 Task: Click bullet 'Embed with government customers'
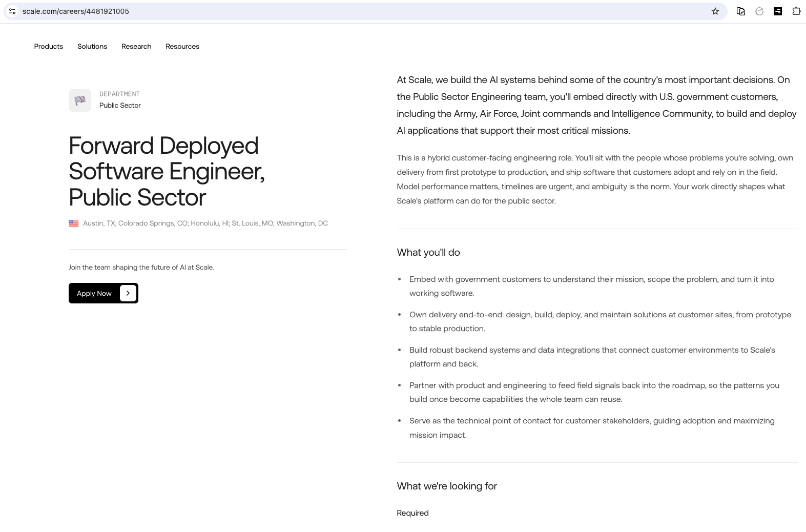coord(592,287)
